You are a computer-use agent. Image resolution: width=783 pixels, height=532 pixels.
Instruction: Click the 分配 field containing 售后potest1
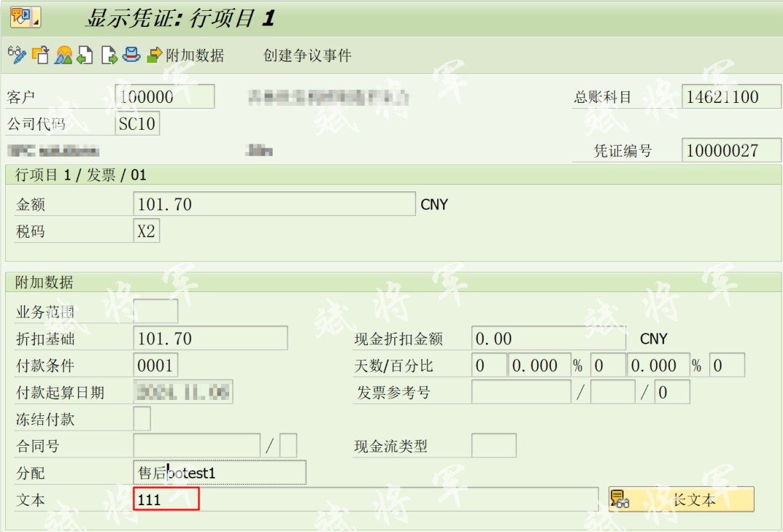pyautogui.click(x=220, y=473)
